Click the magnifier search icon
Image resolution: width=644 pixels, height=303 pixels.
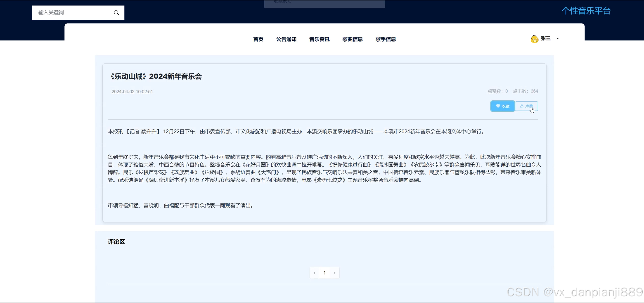pos(116,13)
